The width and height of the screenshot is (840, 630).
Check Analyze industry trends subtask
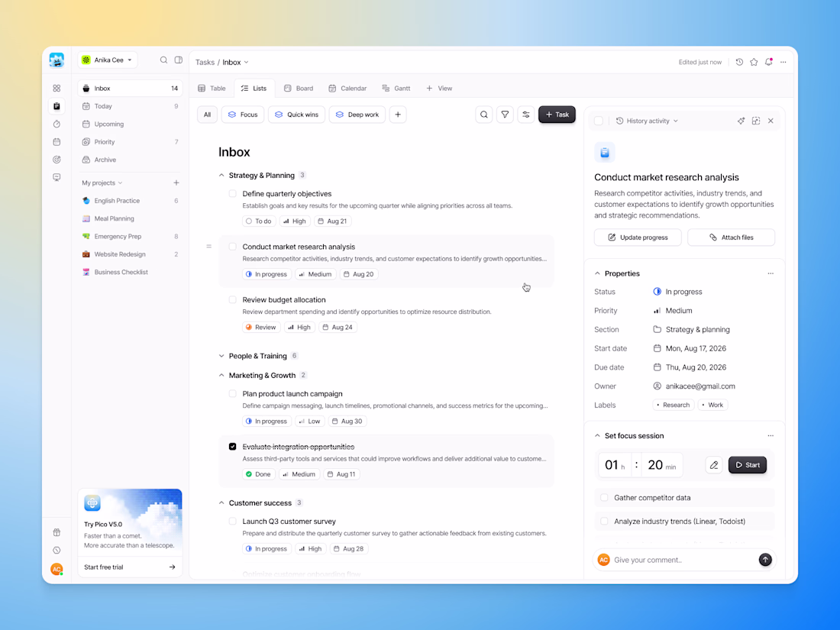pyautogui.click(x=604, y=522)
